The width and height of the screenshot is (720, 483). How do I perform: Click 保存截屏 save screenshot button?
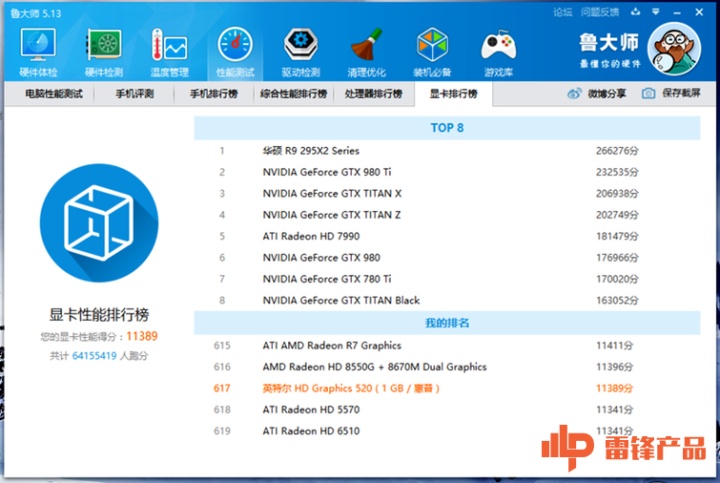[x=671, y=94]
